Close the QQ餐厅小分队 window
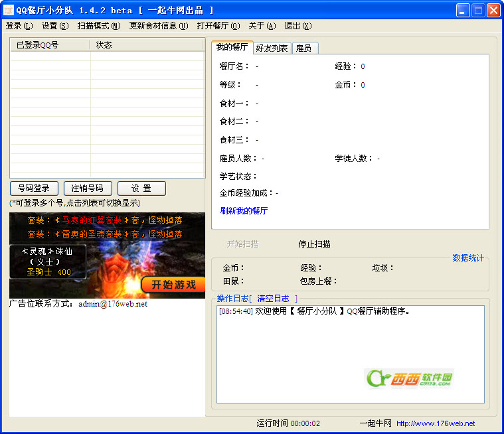 click(x=493, y=11)
